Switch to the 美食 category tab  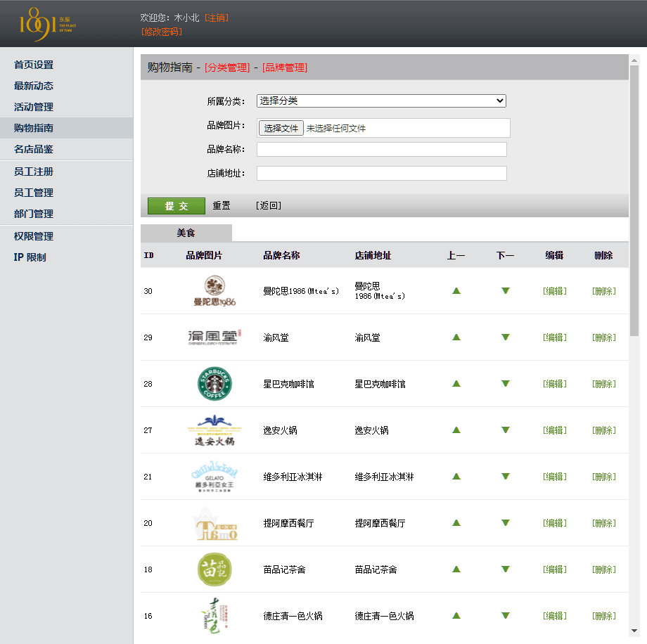click(186, 233)
